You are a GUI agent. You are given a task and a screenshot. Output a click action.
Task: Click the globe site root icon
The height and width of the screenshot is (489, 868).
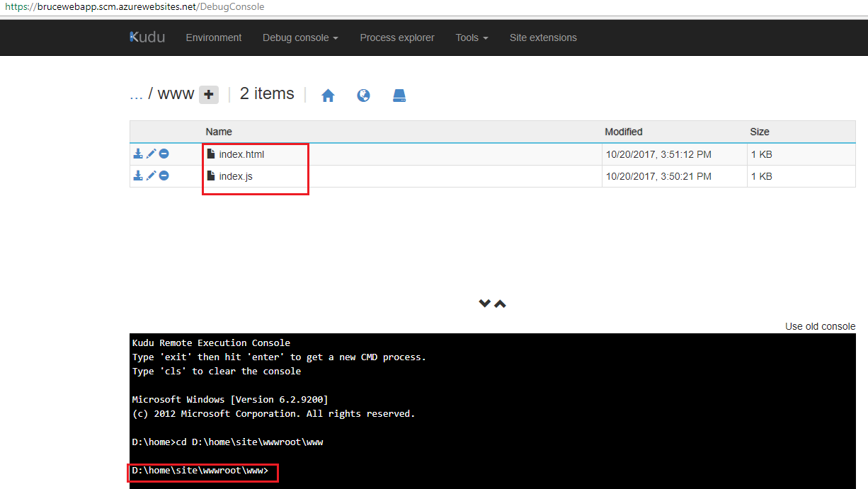point(364,96)
